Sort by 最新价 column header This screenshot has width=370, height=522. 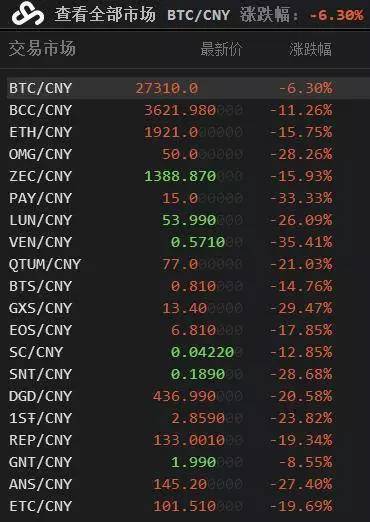coord(221,49)
